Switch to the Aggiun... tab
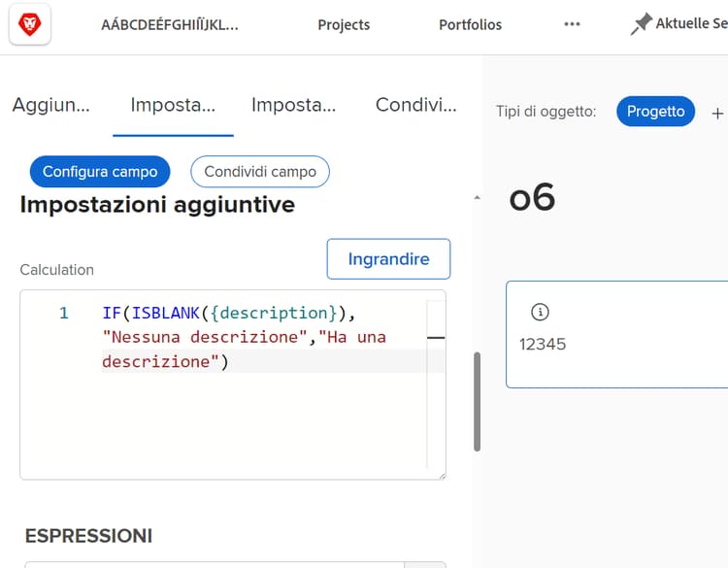This screenshot has height=568, width=728. pyautogui.click(x=50, y=105)
